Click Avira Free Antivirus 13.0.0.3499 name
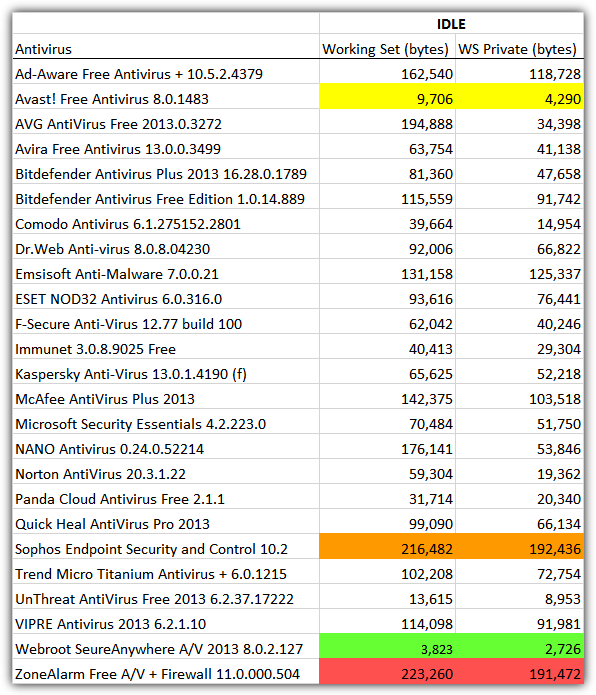Image resolution: width=596 pixels, height=695 pixels. pyautogui.click(x=118, y=149)
